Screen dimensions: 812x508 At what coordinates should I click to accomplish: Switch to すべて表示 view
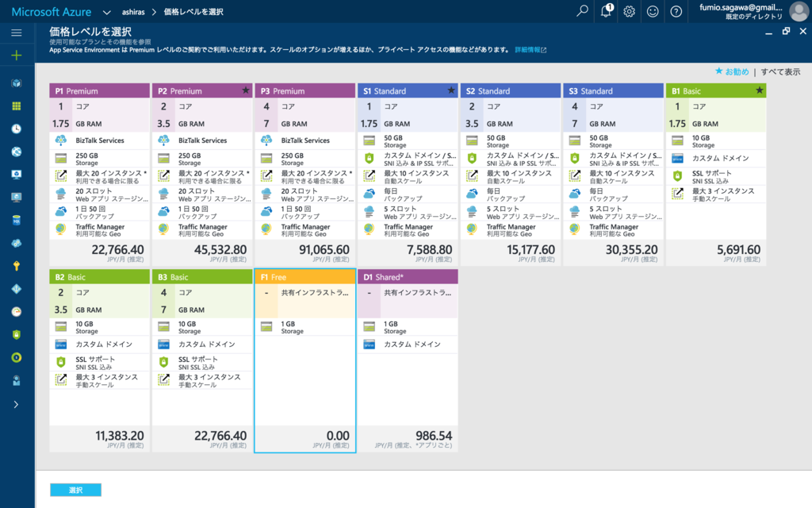click(x=780, y=71)
